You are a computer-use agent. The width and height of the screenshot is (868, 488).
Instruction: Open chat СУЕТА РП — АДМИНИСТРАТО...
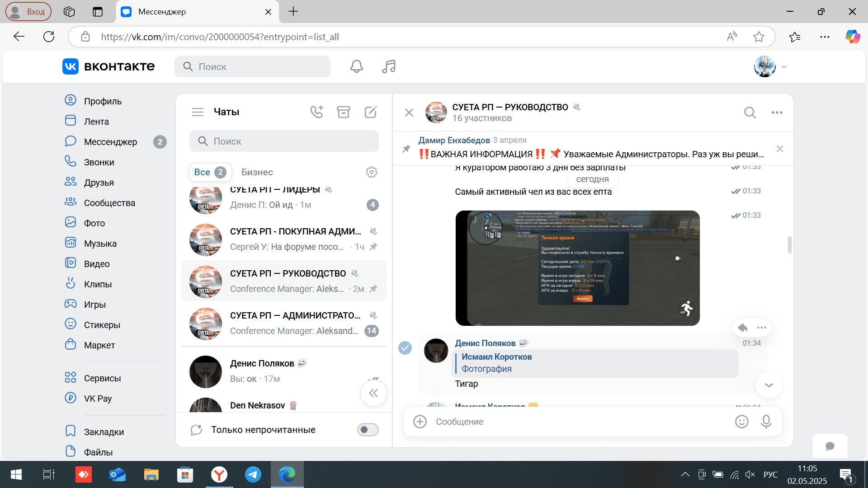click(x=284, y=323)
